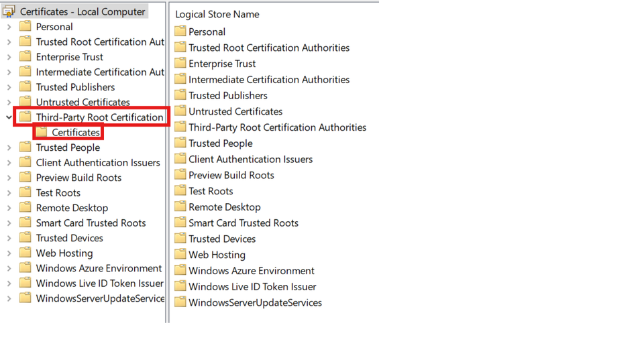644x362 pixels.
Task: Click Enterprise Trust folder icon in tree
Action: (25, 56)
